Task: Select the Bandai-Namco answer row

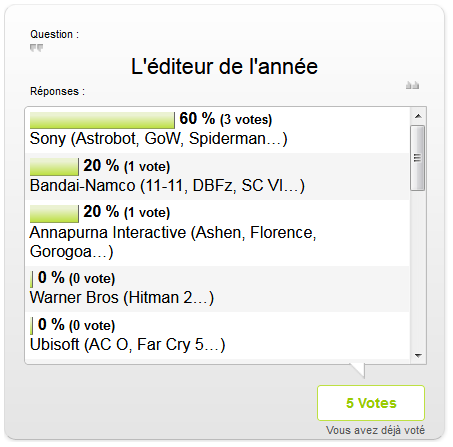Action: (x=217, y=176)
